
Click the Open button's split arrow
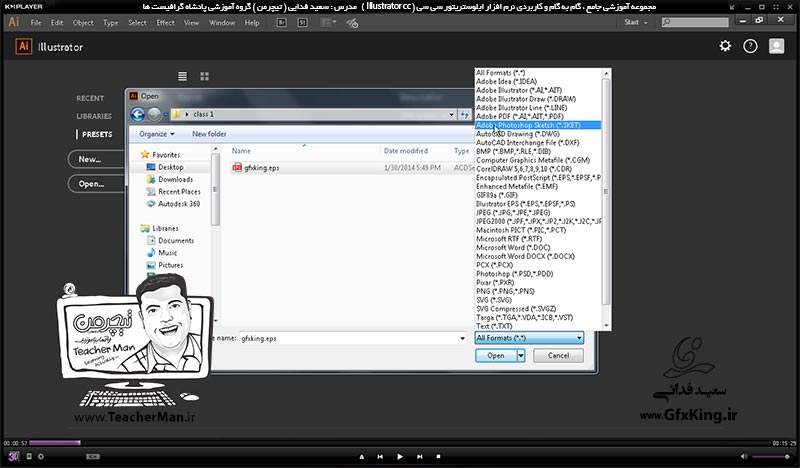[520, 355]
